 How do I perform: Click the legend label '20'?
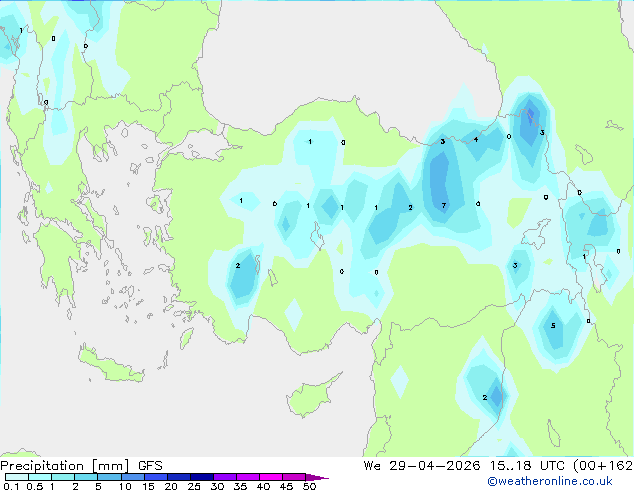pos(171,486)
